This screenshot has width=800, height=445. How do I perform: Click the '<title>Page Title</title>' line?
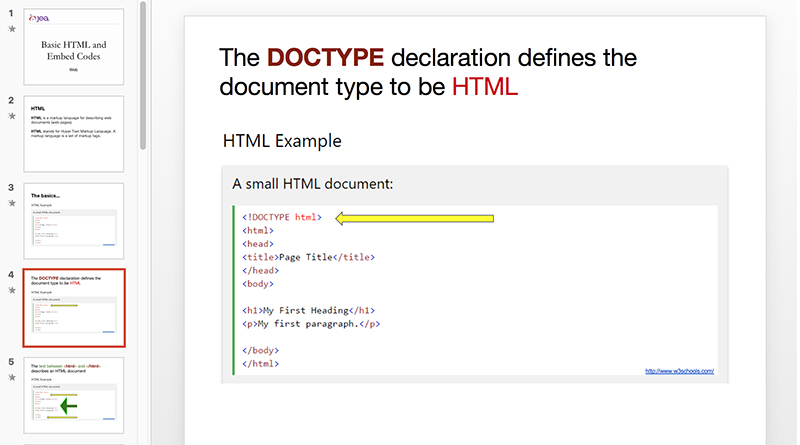point(308,257)
